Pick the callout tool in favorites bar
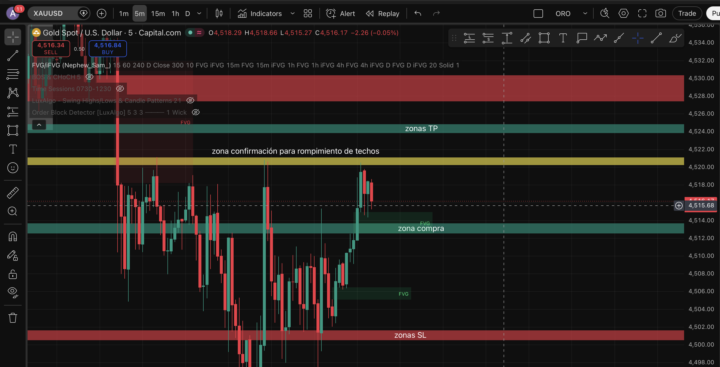 [x=582, y=38]
